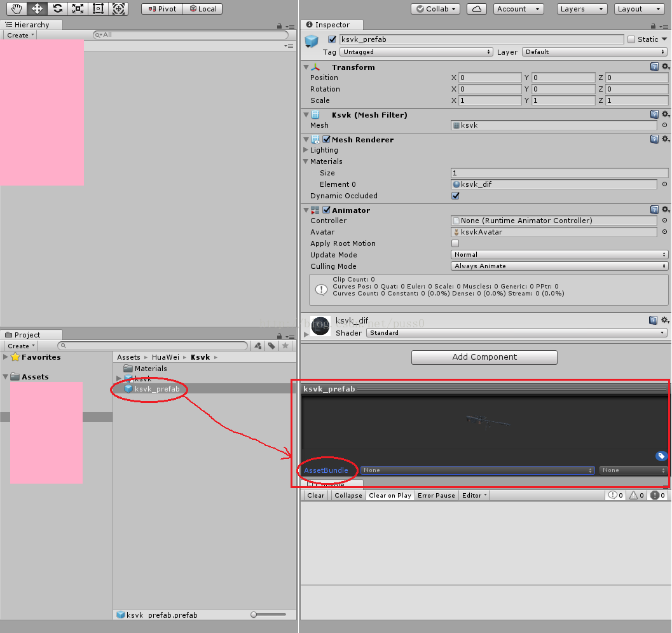Open the Console Editor menu

[x=474, y=496]
